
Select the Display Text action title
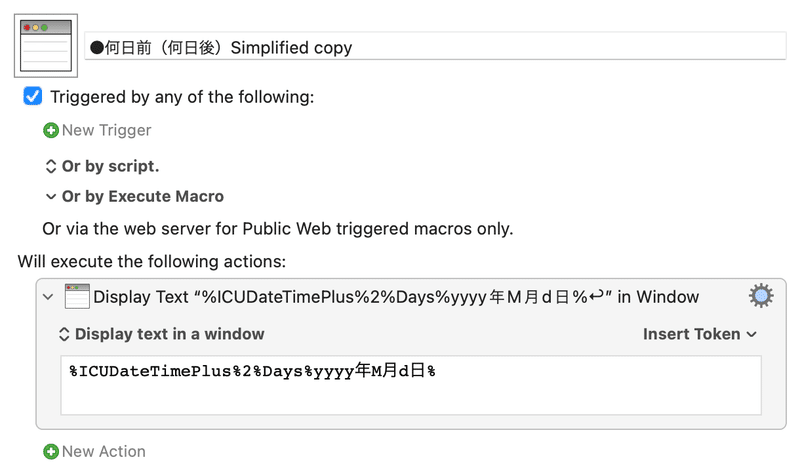[x=396, y=297]
